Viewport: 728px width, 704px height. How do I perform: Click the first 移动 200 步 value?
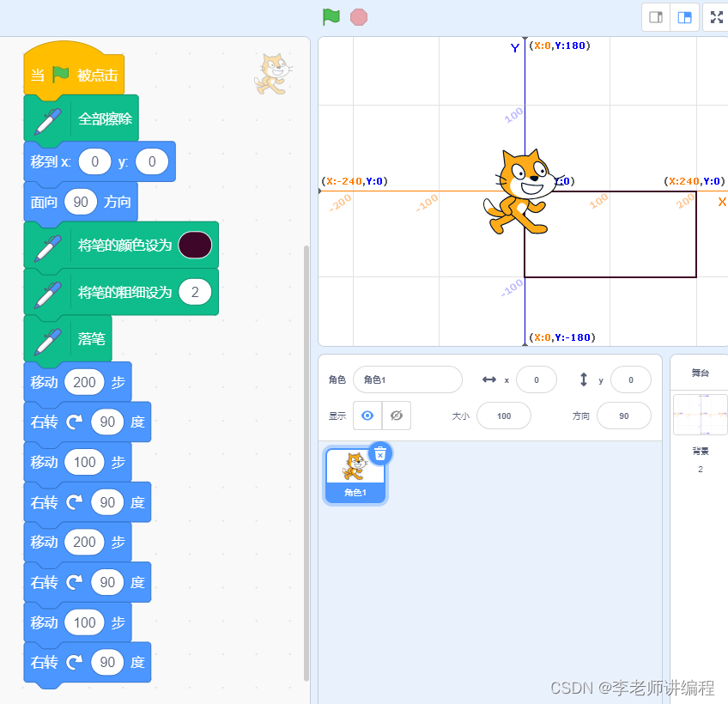pos(84,382)
